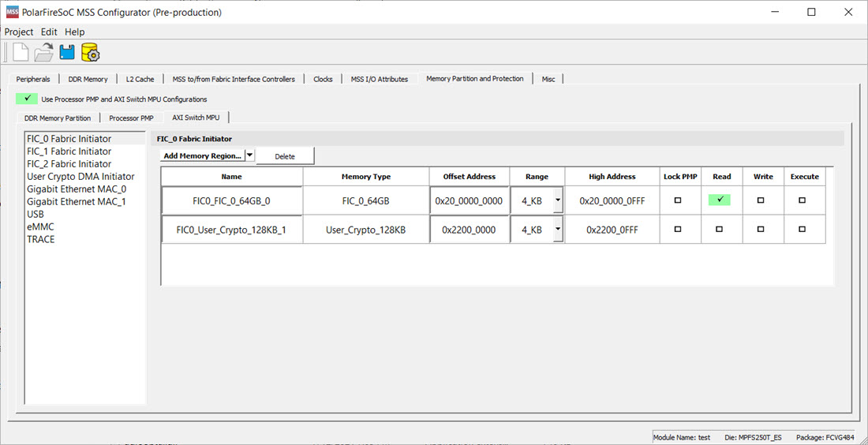
Task: Click High Address value 0x2200_0FFF
Action: click(612, 229)
